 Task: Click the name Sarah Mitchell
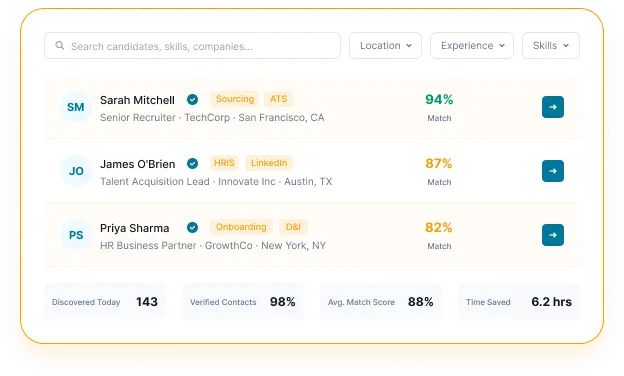pyautogui.click(x=137, y=100)
